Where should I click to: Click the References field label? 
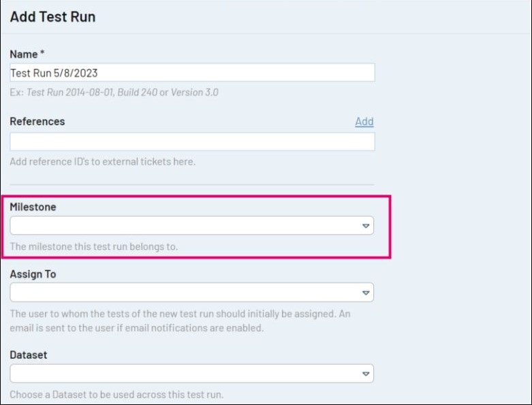tap(37, 121)
